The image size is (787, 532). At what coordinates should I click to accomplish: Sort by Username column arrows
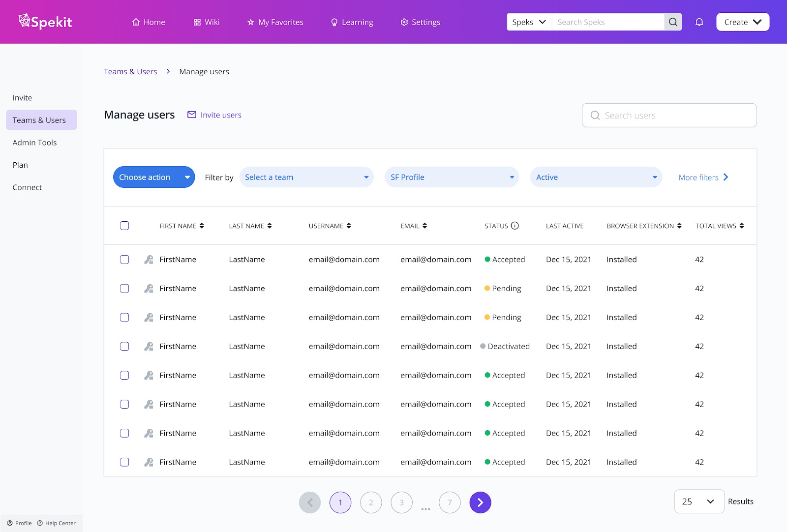tap(349, 226)
